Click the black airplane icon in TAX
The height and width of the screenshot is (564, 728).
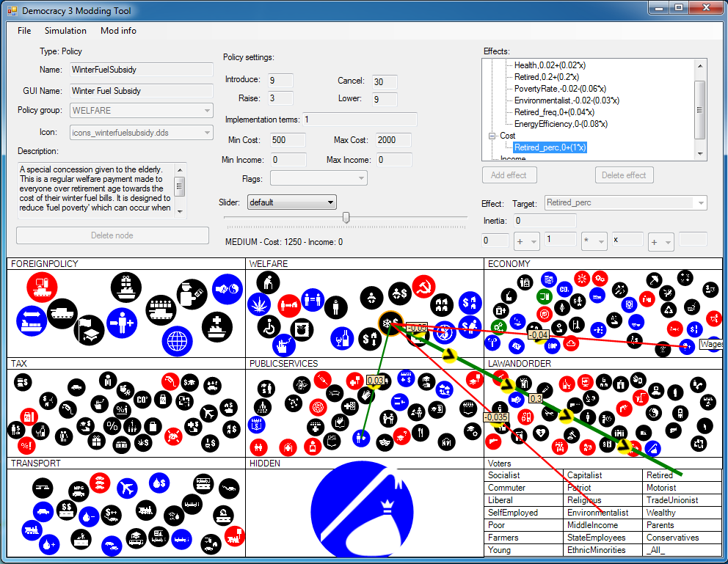209,413
